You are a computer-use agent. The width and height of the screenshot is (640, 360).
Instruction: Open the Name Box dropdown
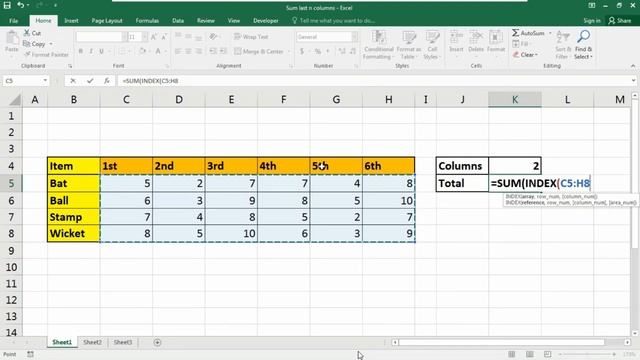(45, 81)
